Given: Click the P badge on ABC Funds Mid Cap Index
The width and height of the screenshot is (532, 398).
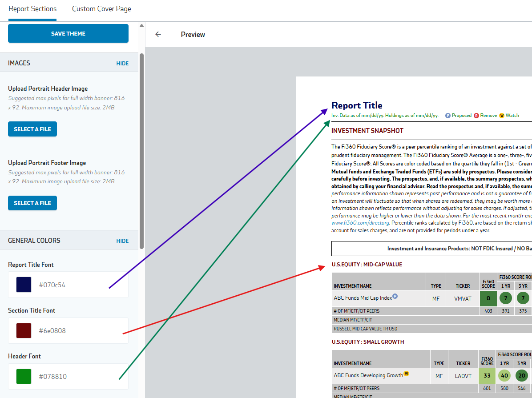Looking at the screenshot, I should coord(395,296).
